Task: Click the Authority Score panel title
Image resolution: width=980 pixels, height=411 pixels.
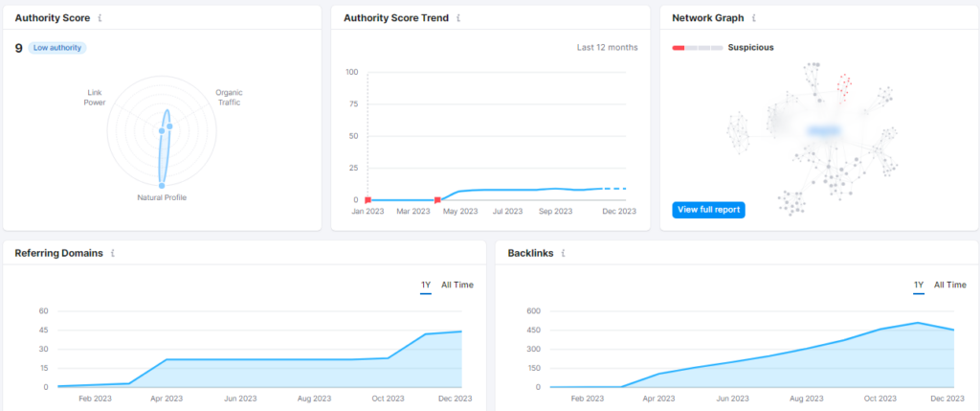Action: 53,18
